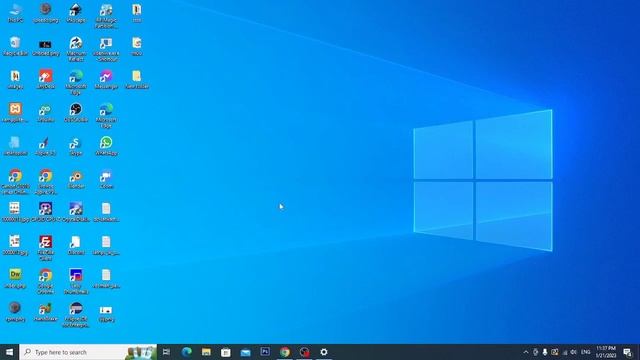Open the taskbar clock showing 11:37 PM
The image size is (640, 360).
click(606, 352)
